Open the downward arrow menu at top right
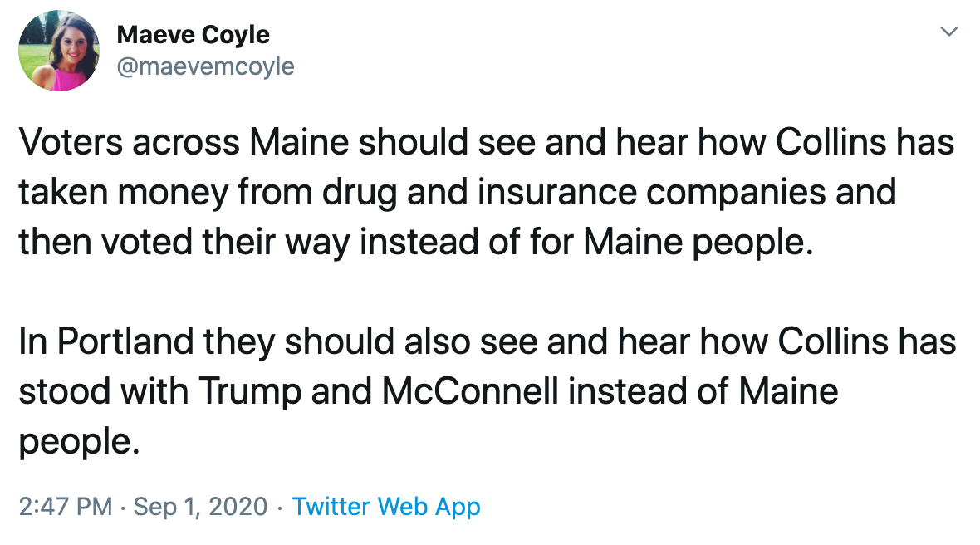Screen dimensions: 980x545 tap(948, 32)
